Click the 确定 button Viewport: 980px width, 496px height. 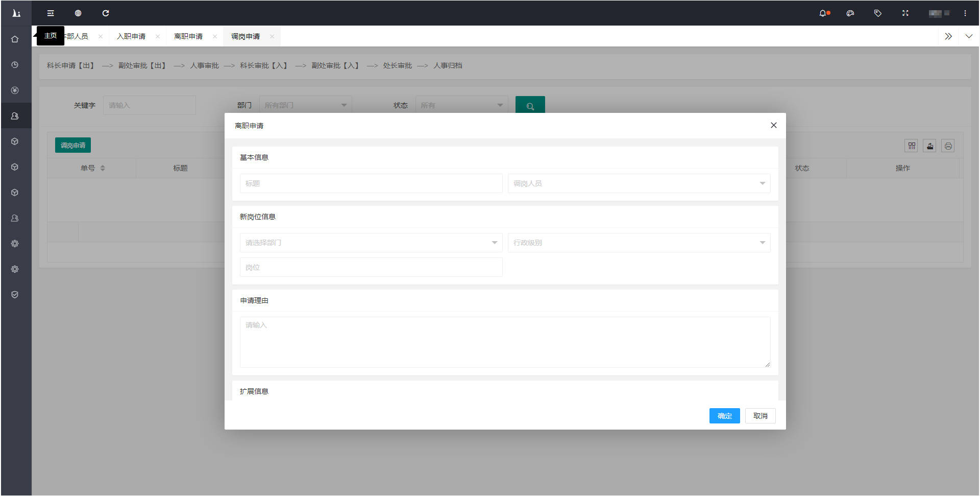point(724,416)
